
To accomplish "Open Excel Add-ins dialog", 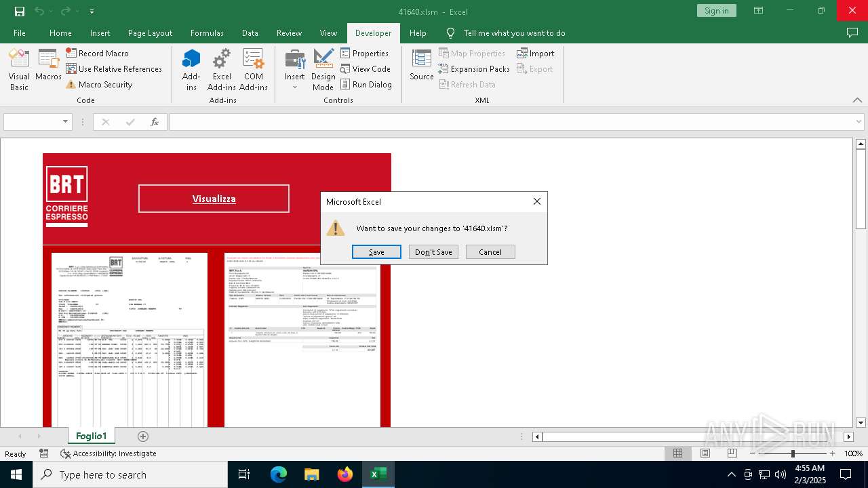I will coord(222,70).
